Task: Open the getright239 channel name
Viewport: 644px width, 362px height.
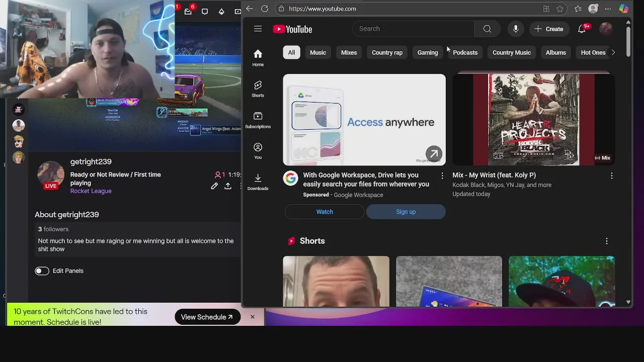Action: [x=91, y=161]
